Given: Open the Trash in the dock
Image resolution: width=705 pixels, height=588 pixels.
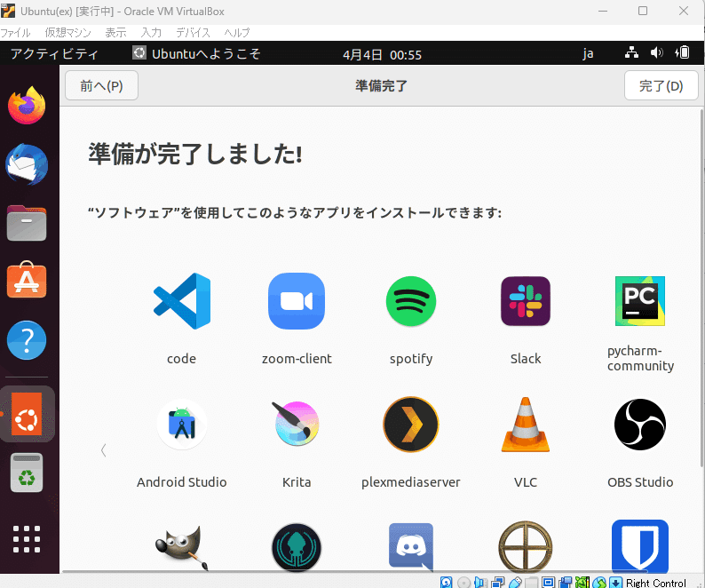Looking at the screenshot, I should (27, 473).
